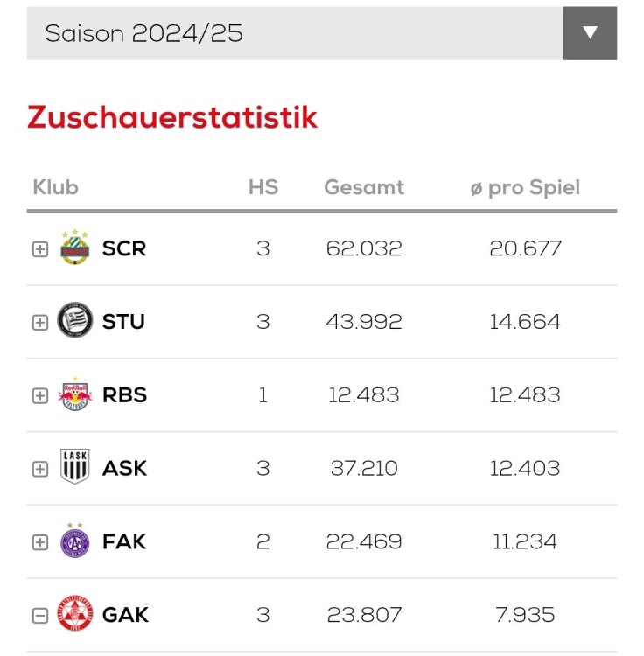Click the Austria Wien FAK crest

(x=74, y=541)
